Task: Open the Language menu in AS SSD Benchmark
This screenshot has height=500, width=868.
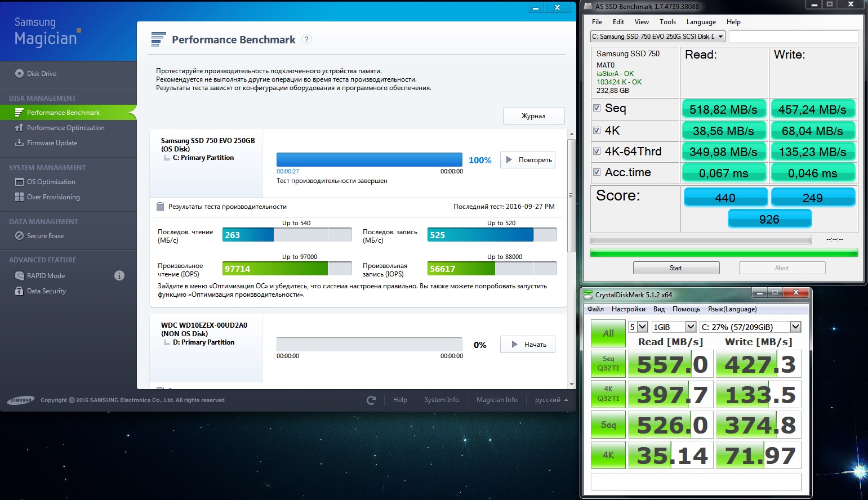Action: [x=701, y=22]
